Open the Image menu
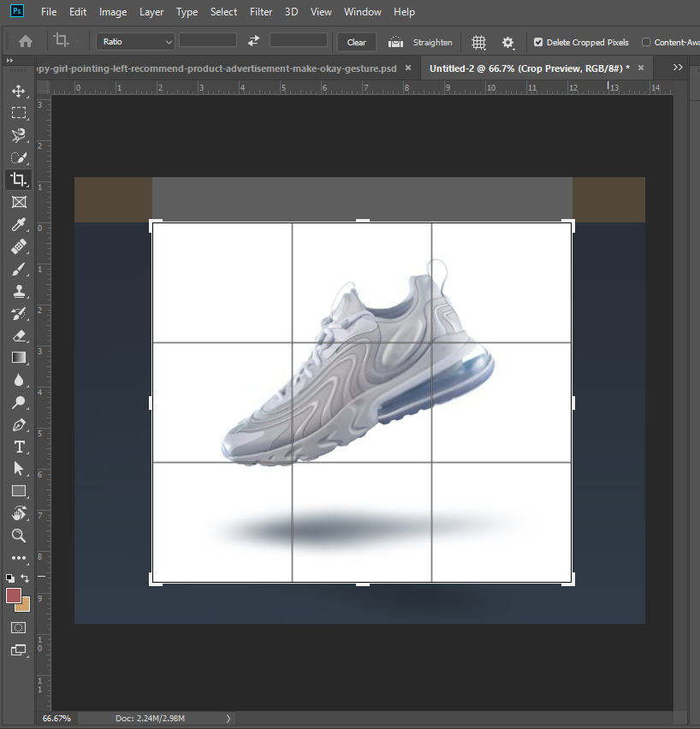This screenshot has width=700, height=729. coord(113,12)
